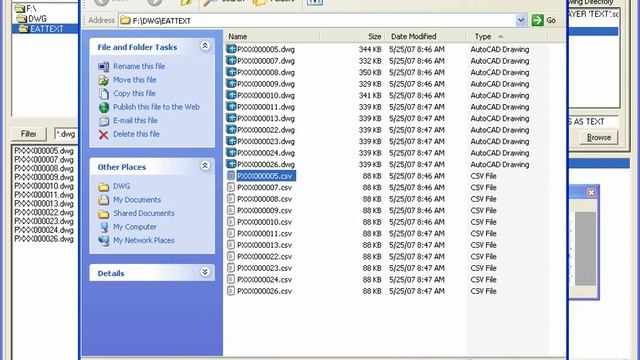This screenshot has width=640, height=360.
Task: Click the red X Delete icon
Action: pyautogui.click(x=104, y=134)
